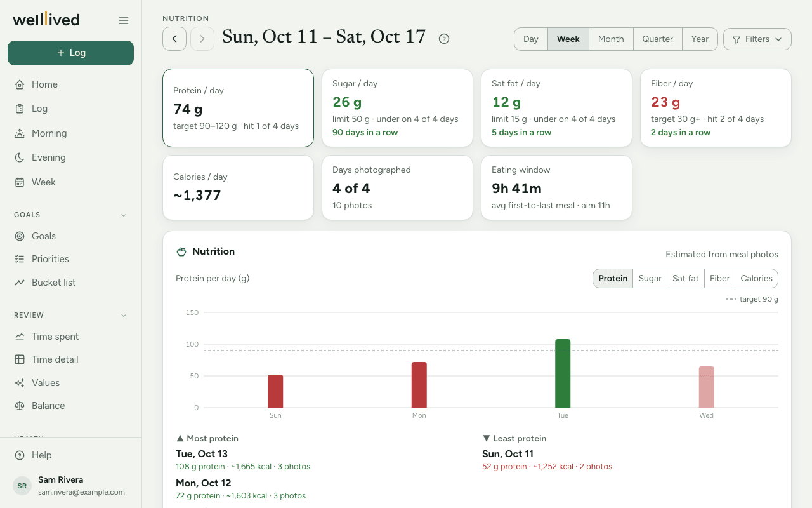Go to previous week arrow
The width and height of the screenshot is (812, 508).
[x=174, y=39]
